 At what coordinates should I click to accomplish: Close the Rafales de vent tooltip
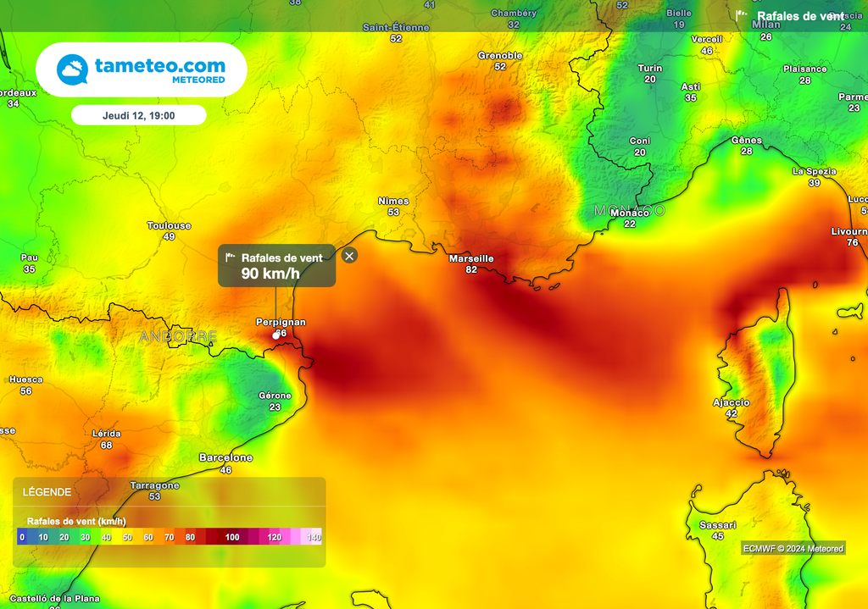coord(349,255)
